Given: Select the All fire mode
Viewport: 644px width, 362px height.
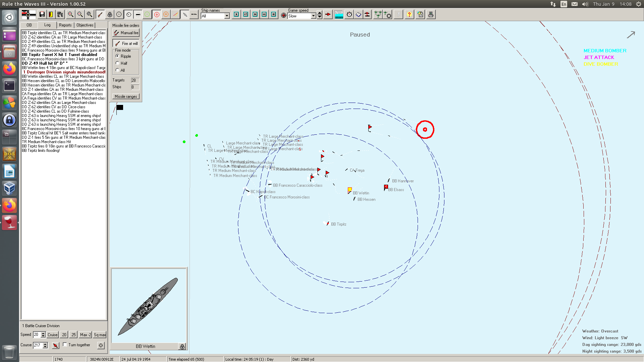Looking at the screenshot, I should click(x=117, y=70).
